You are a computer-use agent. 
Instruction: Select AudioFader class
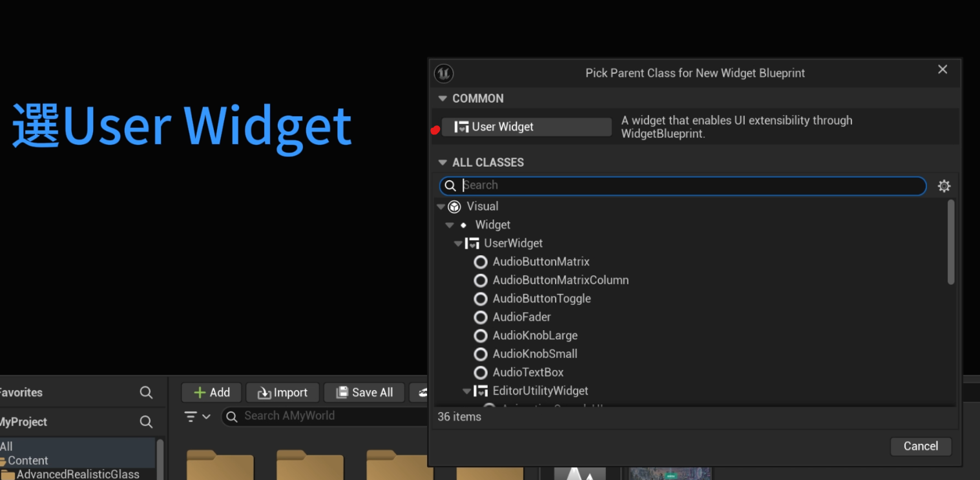pyautogui.click(x=522, y=317)
